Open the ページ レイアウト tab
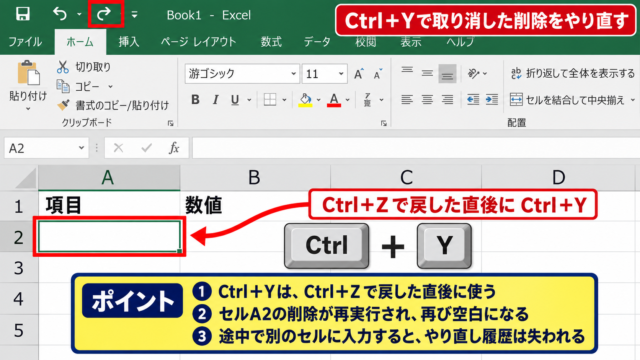Screen dimensions: 640x360 click(198, 42)
